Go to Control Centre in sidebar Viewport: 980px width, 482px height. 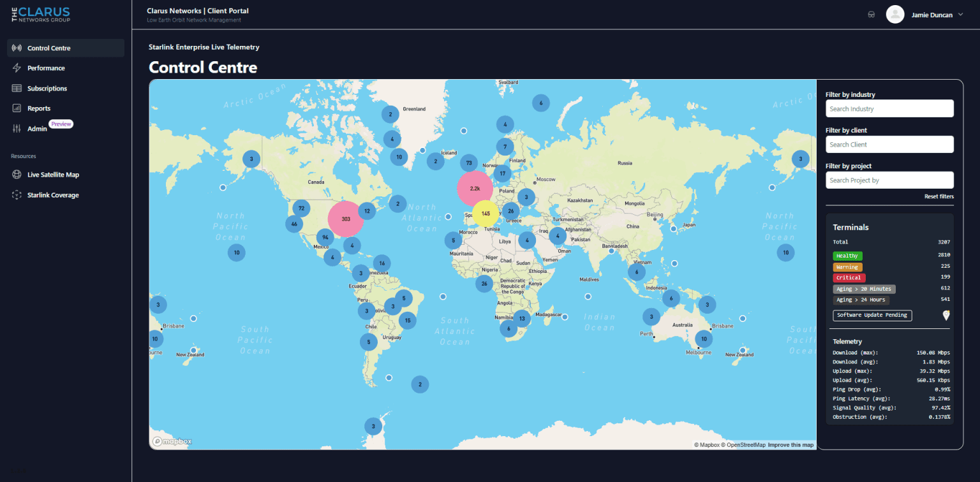click(x=66, y=48)
